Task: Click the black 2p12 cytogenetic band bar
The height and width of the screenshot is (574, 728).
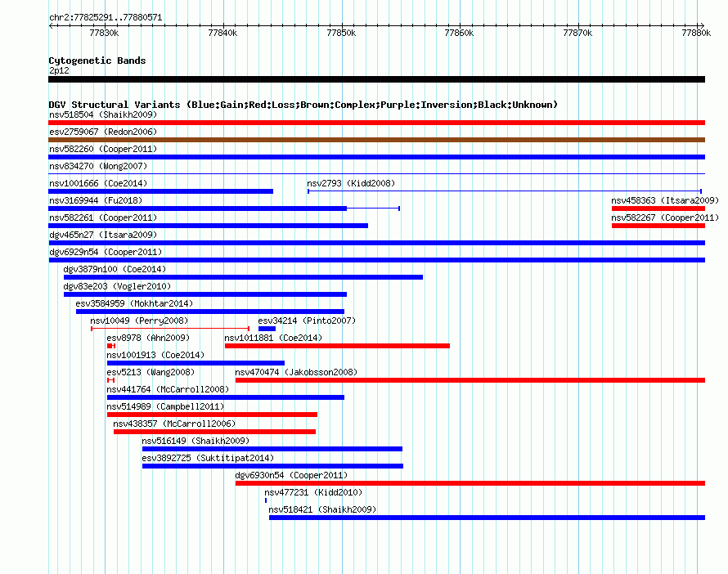Action: click(376, 79)
